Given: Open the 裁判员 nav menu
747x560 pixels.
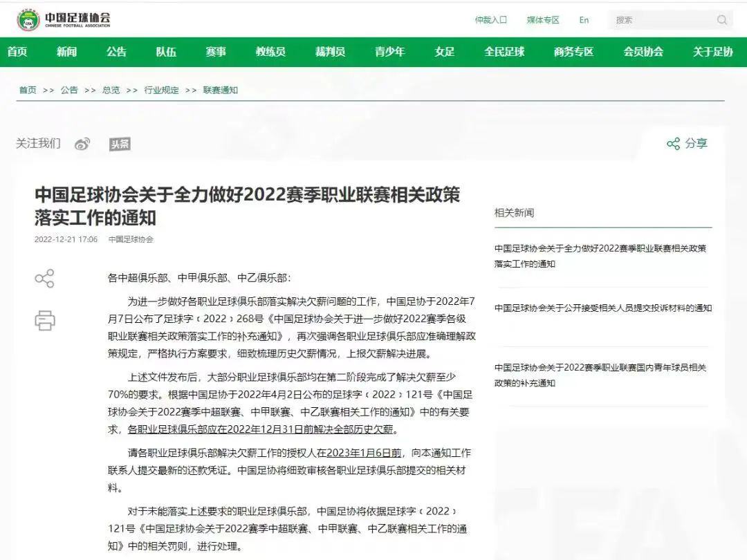Looking at the screenshot, I should pos(330,52).
